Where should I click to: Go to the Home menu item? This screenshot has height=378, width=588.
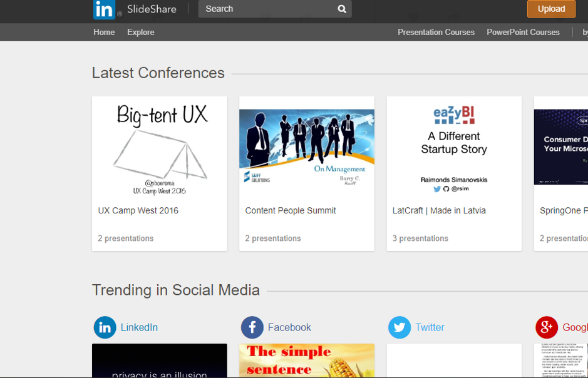[104, 32]
